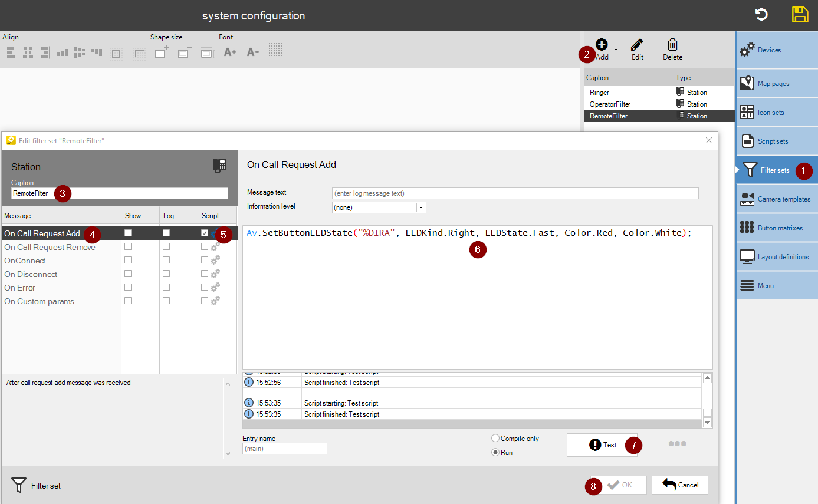Click the undo/revert arrow icon
Viewport: 818px width, 504px height.
(761, 15)
